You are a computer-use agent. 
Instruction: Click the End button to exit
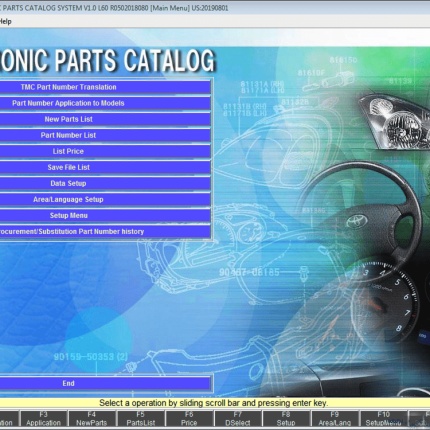pyautogui.click(x=105, y=383)
